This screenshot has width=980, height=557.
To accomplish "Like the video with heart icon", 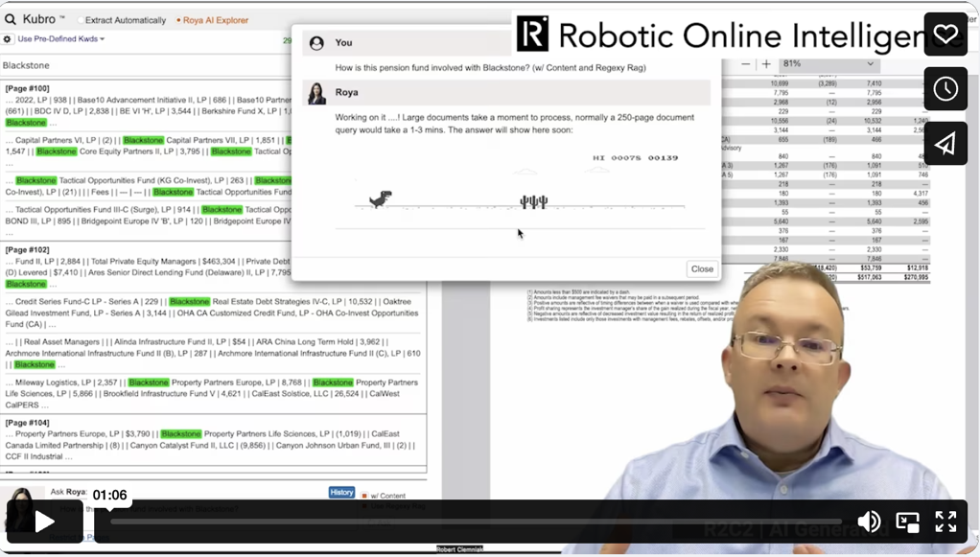I will 945,35.
